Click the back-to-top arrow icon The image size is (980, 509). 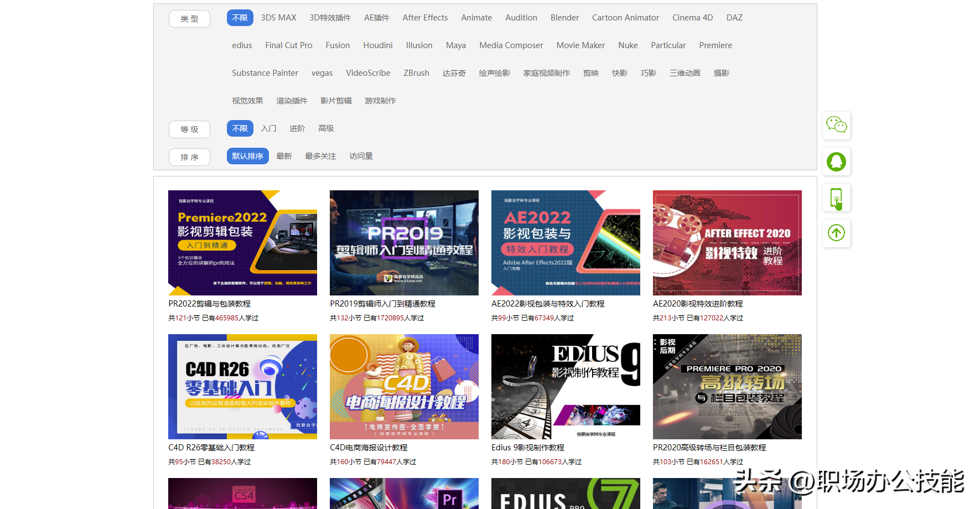836,233
